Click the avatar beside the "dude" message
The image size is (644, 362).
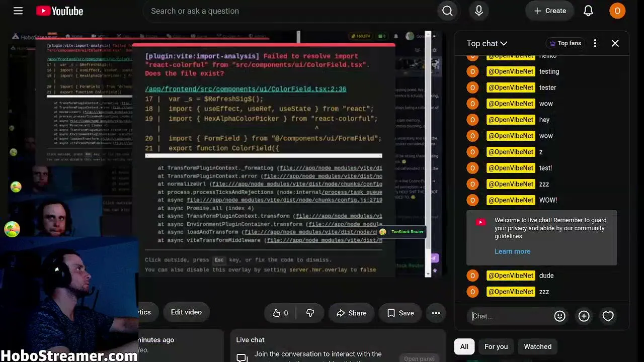click(x=472, y=276)
